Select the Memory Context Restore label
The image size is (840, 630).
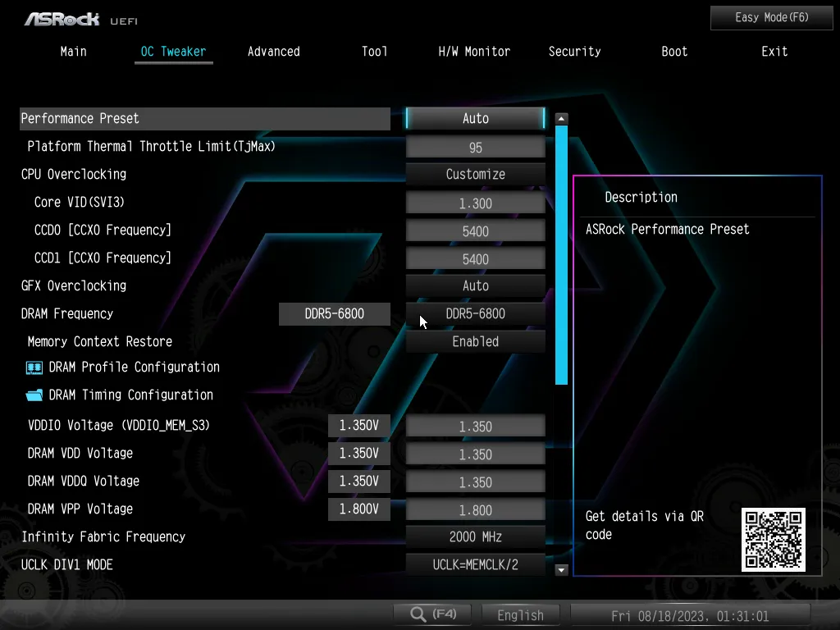coord(99,341)
